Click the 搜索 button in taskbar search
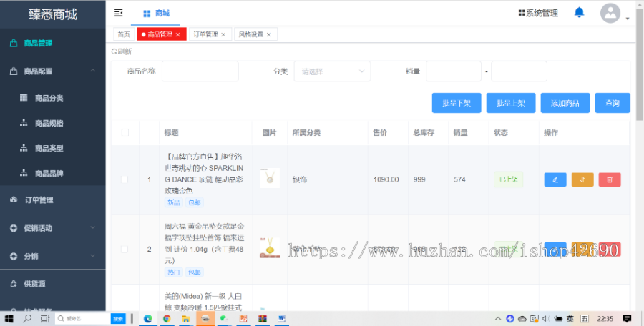Screen dimensions: 644x326 [x=118, y=319]
